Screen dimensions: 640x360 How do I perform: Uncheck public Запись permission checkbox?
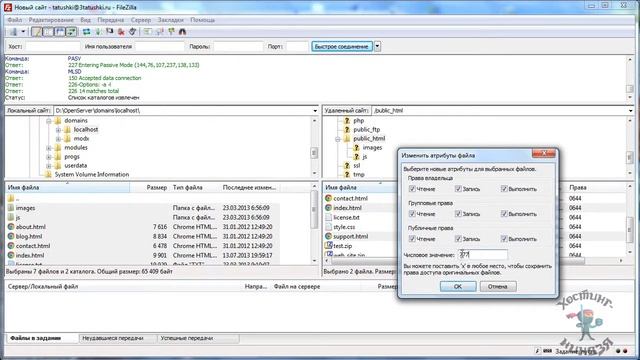(x=458, y=239)
